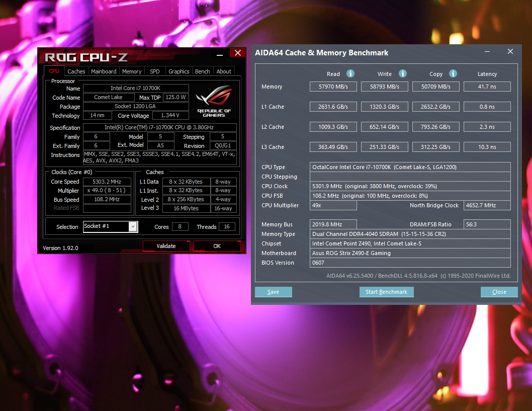The image size is (532, 411).
Task: Click the Max TDP value 125.0 W
Action: coord(176,98)
